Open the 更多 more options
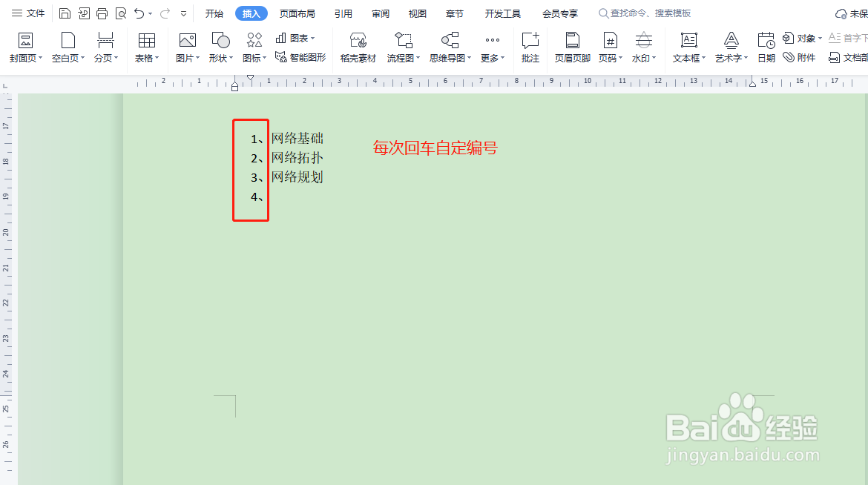This screenshot has width=868, height=485. 493,47
